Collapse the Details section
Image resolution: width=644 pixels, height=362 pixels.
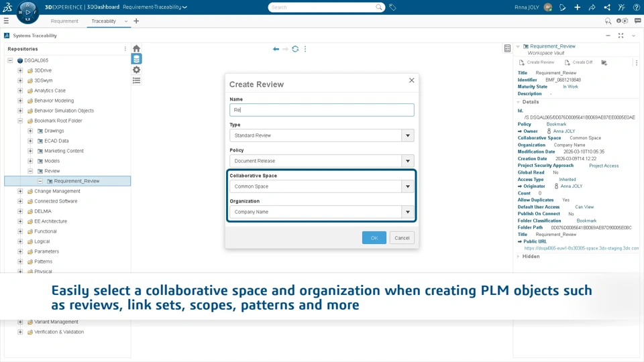(x=519, y=102)
